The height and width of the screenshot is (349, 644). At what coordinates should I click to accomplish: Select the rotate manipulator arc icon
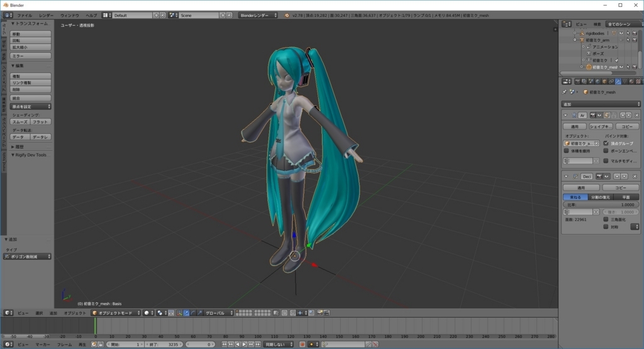[193, 313]
